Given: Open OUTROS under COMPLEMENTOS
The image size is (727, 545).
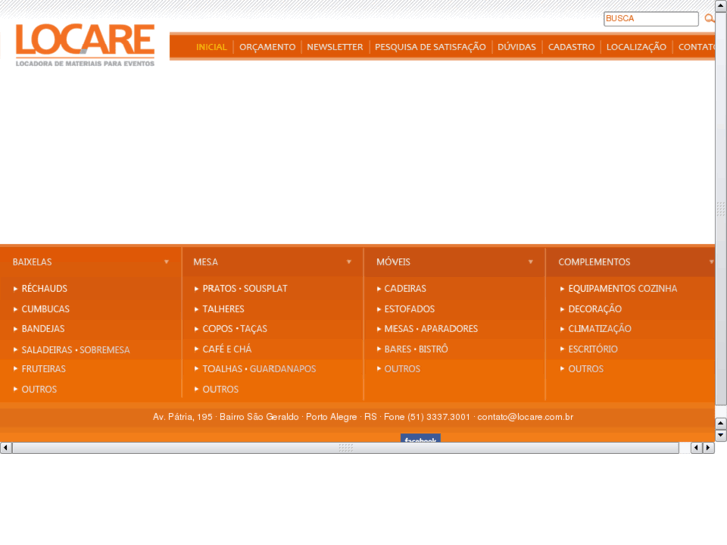Looking at the screenshot, I should point(586,369).
